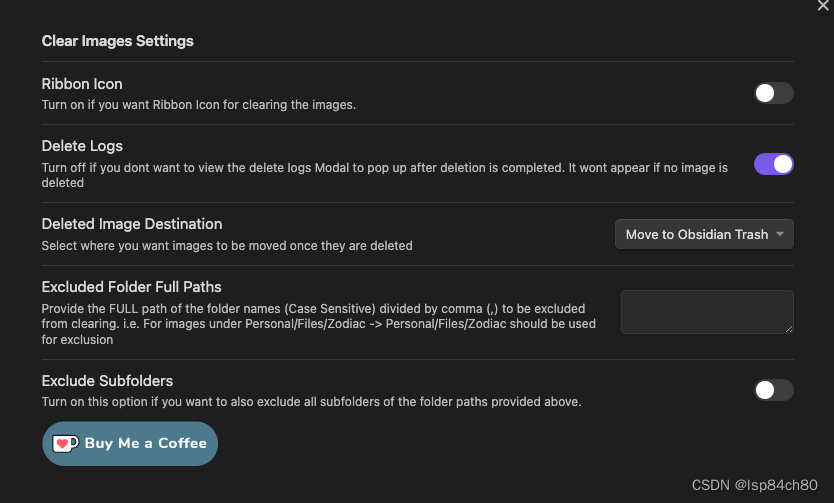Click the Exclude Subfolders description text

pyautogui.click(x=311, y=402)
